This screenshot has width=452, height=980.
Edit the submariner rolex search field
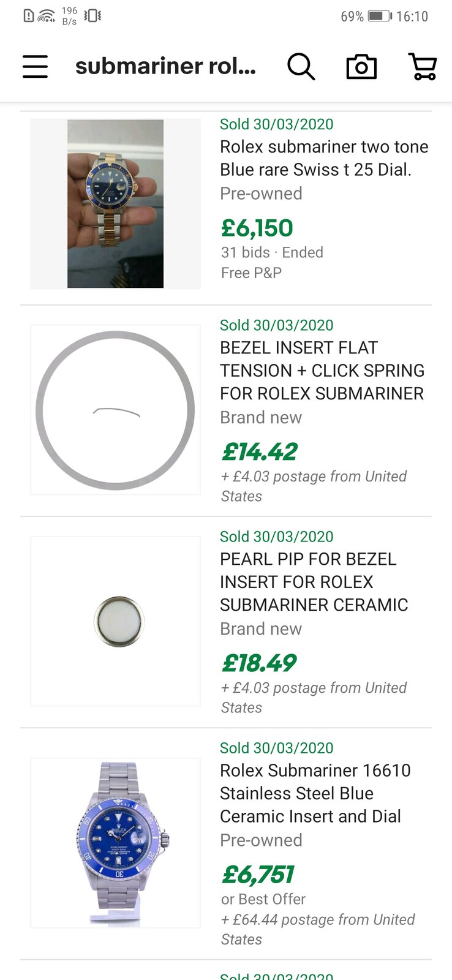tap(165, 66)
